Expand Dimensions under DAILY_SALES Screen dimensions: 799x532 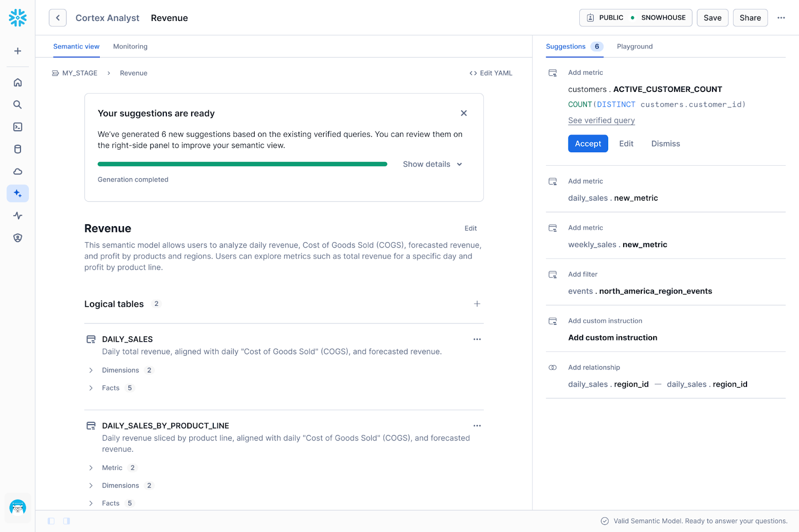point(120,370)
